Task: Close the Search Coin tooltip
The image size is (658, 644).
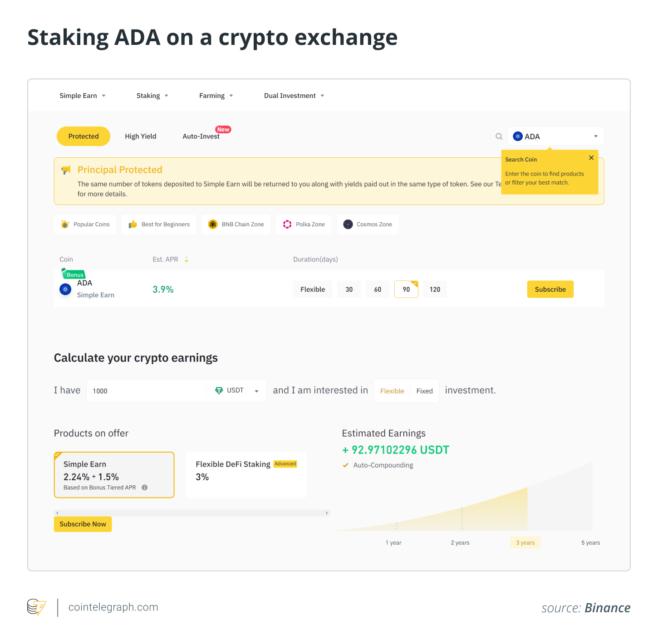Action: [591, 158]
